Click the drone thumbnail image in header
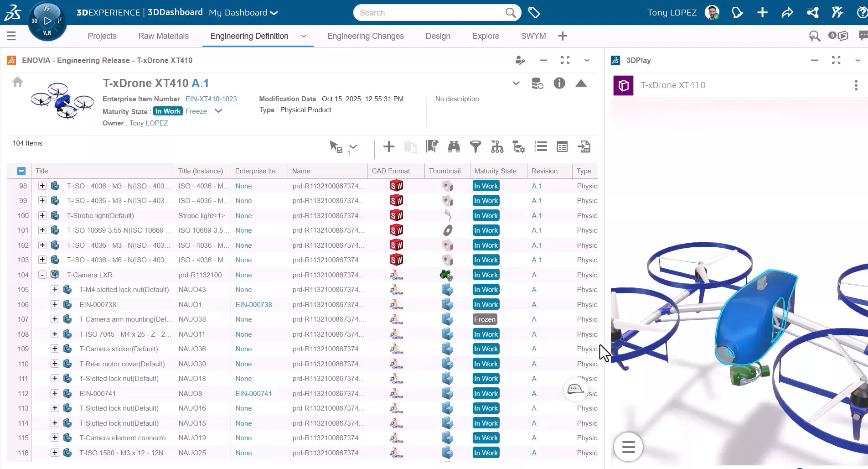868x469 pixels. click(62, 101)
